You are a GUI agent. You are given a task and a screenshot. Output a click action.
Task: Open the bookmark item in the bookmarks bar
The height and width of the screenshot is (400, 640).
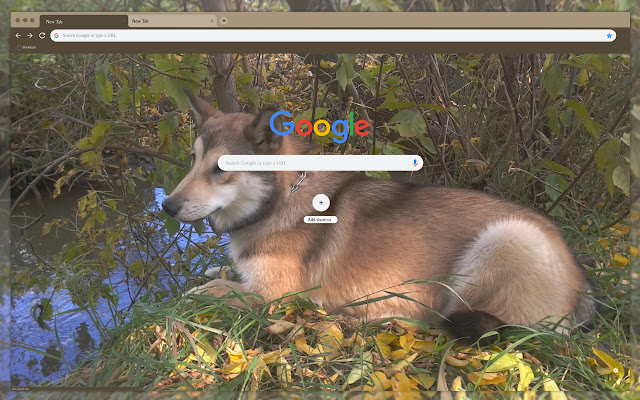27,47
